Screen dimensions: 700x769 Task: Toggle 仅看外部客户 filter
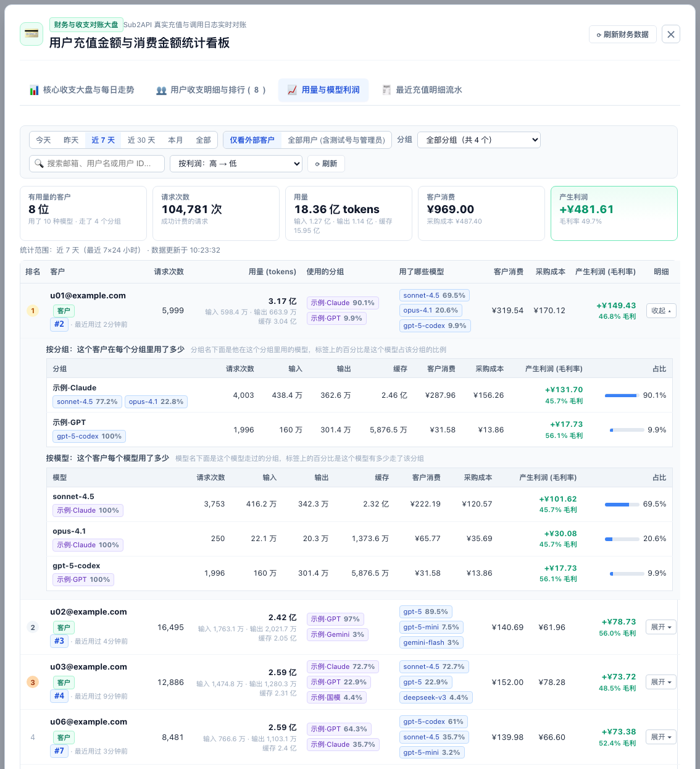point(252,140)
